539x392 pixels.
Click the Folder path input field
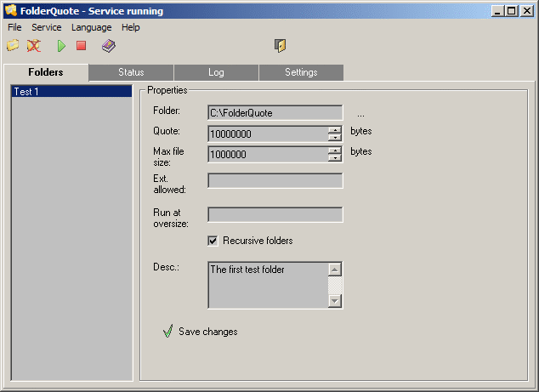pos(275,113)
